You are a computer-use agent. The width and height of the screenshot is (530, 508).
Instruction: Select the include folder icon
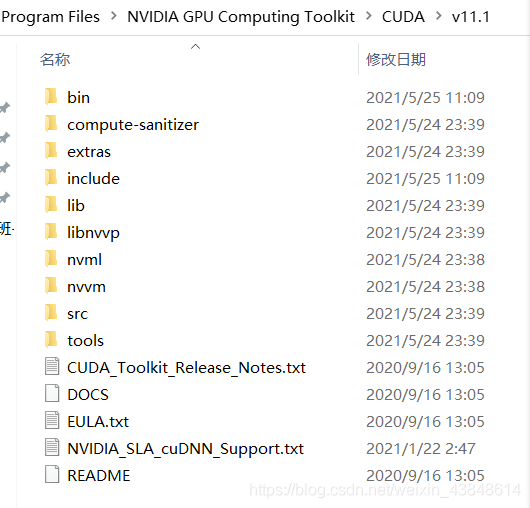pos(51,178)
